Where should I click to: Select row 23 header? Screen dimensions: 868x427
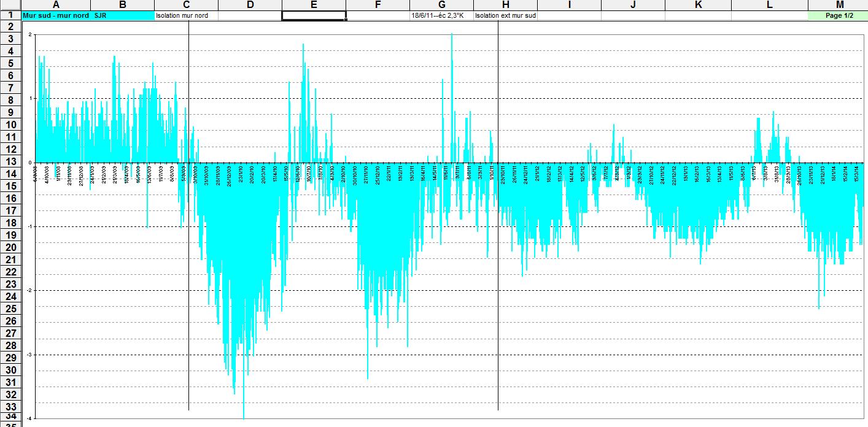(11, 284)
